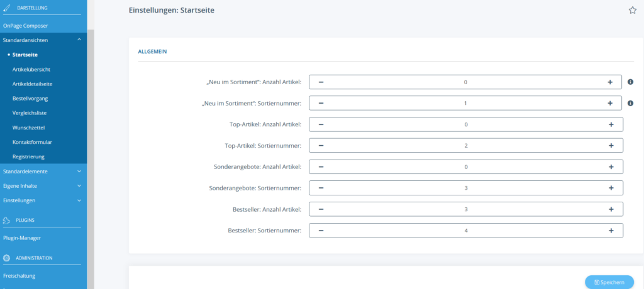Decrease Sonderangebote Sortiernummer value
The image size is (644, 289).
click(321, 188)
